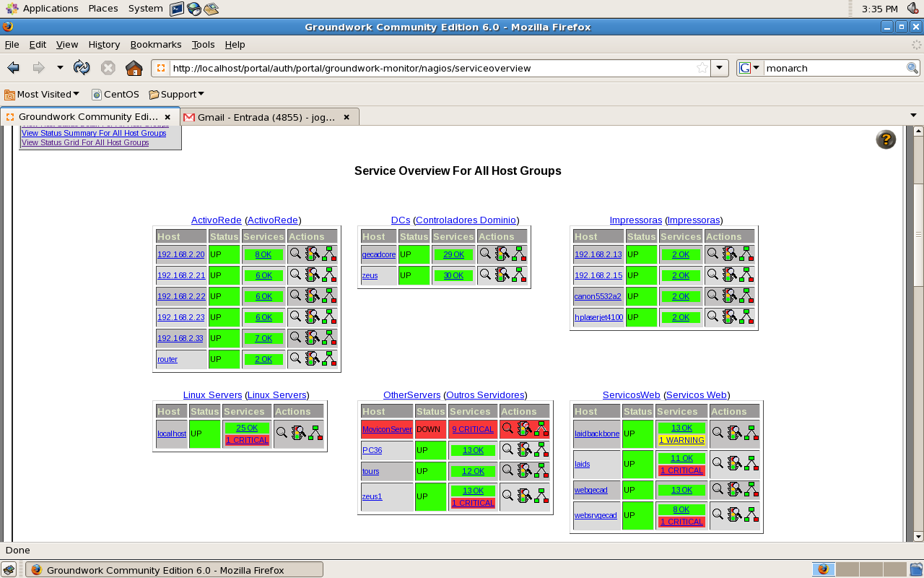924x578 pixels.
Task: Open the back/forward history dropdown arrow
Action: click(x=60, y=68)
